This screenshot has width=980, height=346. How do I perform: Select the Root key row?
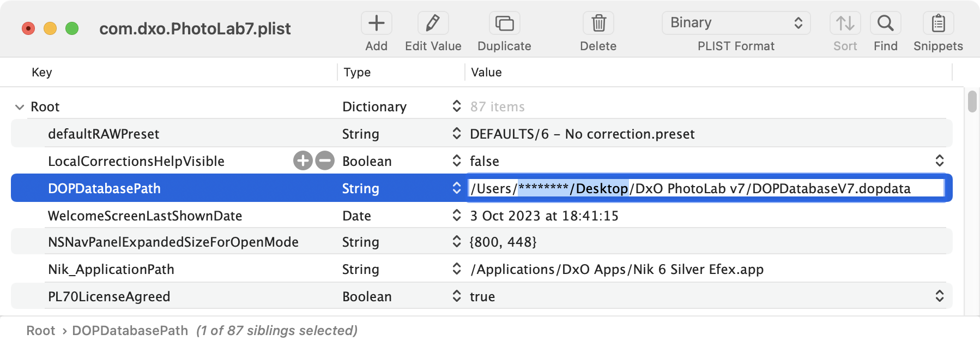[45, 106]
